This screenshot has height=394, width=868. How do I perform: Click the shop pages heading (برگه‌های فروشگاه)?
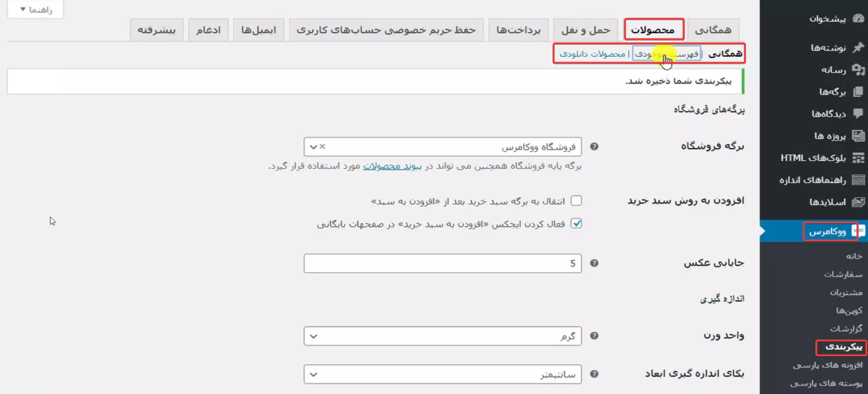[x=709, y=110]
